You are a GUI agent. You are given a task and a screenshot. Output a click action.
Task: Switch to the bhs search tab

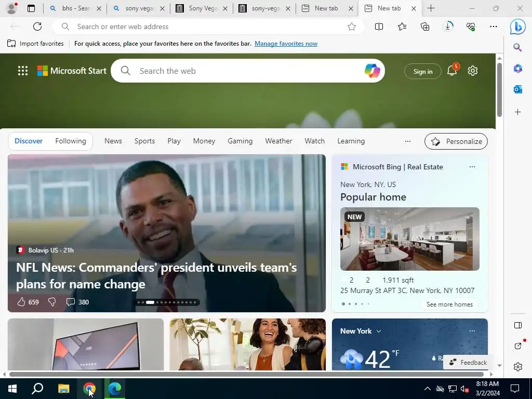(75, 8)
